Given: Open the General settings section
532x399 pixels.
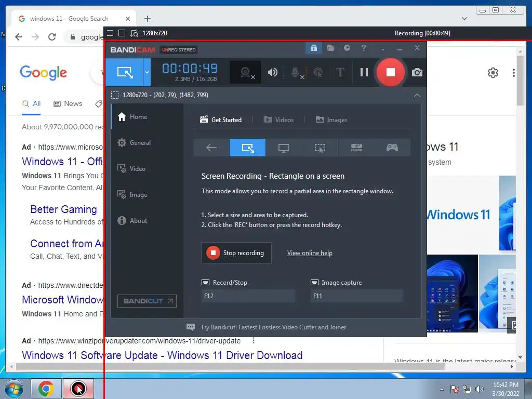Looking at the screenshot, I should tap(134, 143).
